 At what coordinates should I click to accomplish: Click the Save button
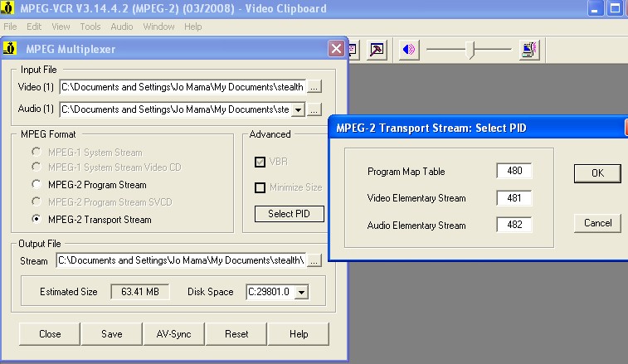point(112,334)
